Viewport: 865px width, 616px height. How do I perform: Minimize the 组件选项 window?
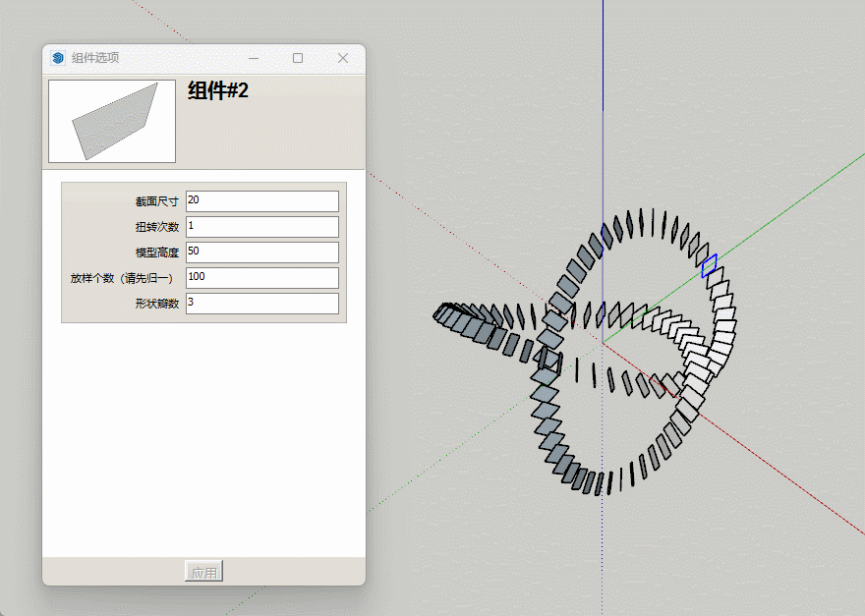[254, 58]
